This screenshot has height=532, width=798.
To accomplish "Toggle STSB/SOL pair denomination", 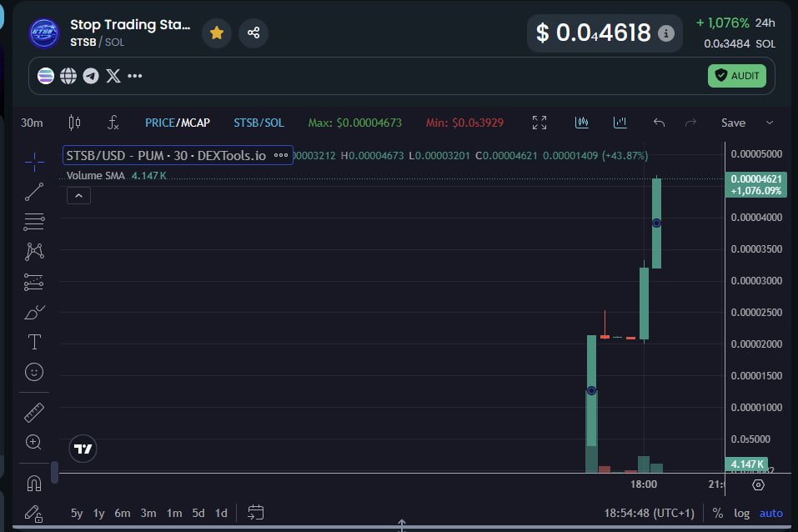I will pos(258,123).
